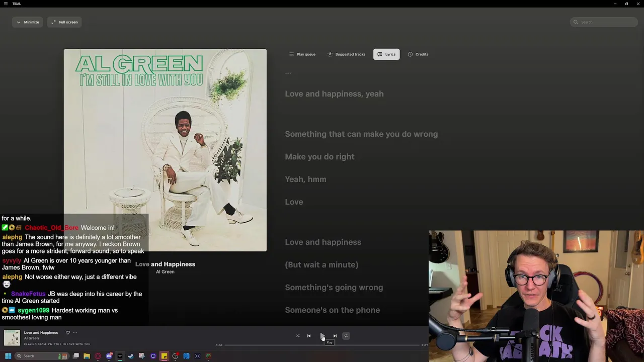Jump to lyric "(But wait a minute)"

[x=321, y=265]
